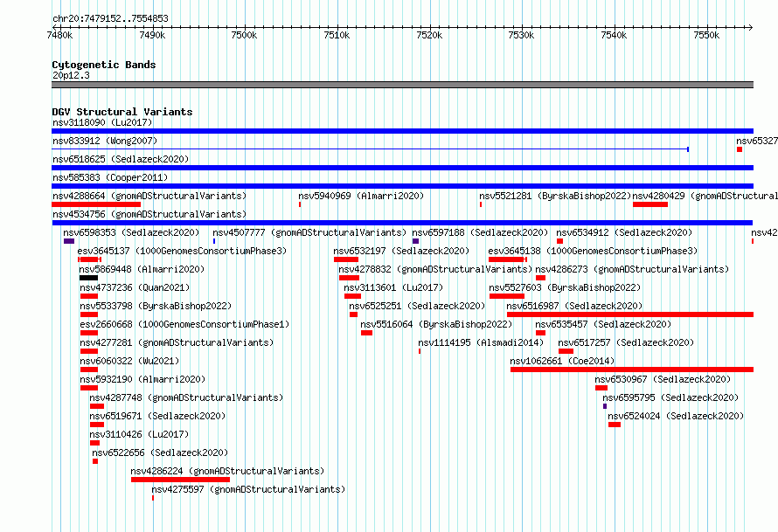The width and height of the screenshot is (778, 532).
Task: Select the nsv833912 (Wong2007) variant label
Action: click(x=105, y=141)
